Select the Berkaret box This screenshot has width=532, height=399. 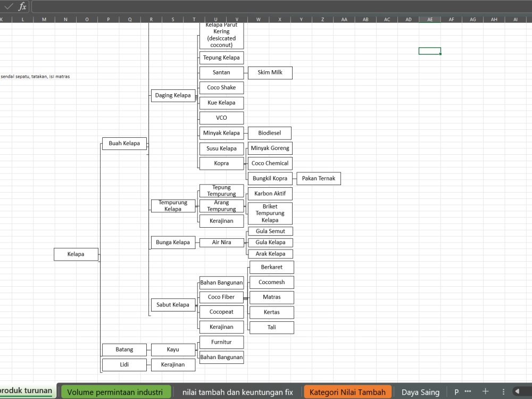coord(272,268)
